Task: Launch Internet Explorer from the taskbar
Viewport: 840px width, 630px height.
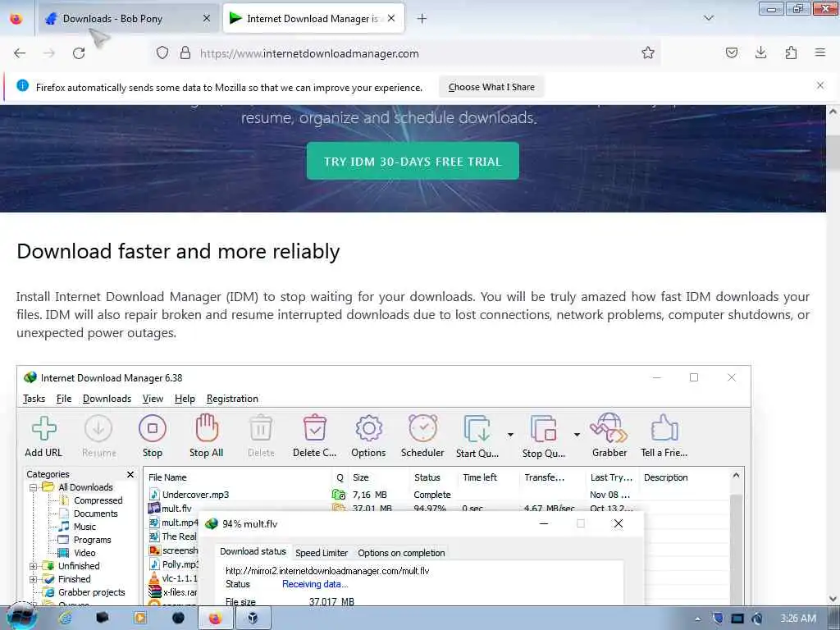Action: pyautogui.click(x=65, y=619)
